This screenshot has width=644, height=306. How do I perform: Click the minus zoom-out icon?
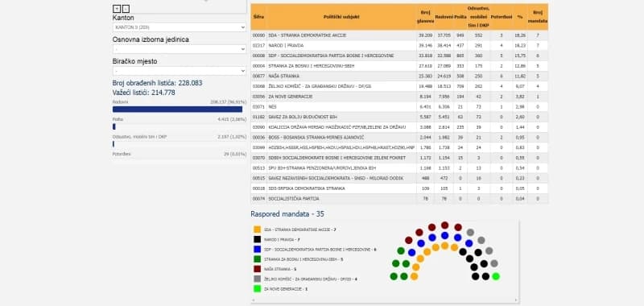126,9
